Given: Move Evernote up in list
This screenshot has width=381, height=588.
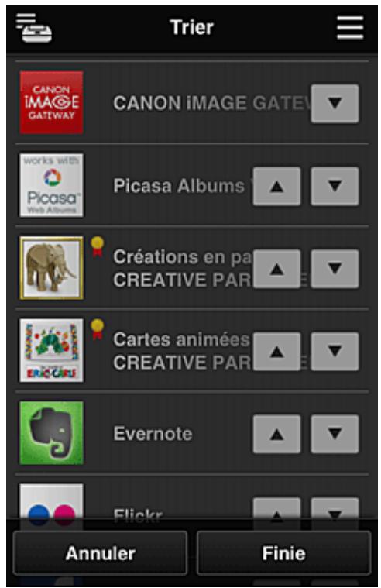Looking at the screenshot, I should pos(276,434).
